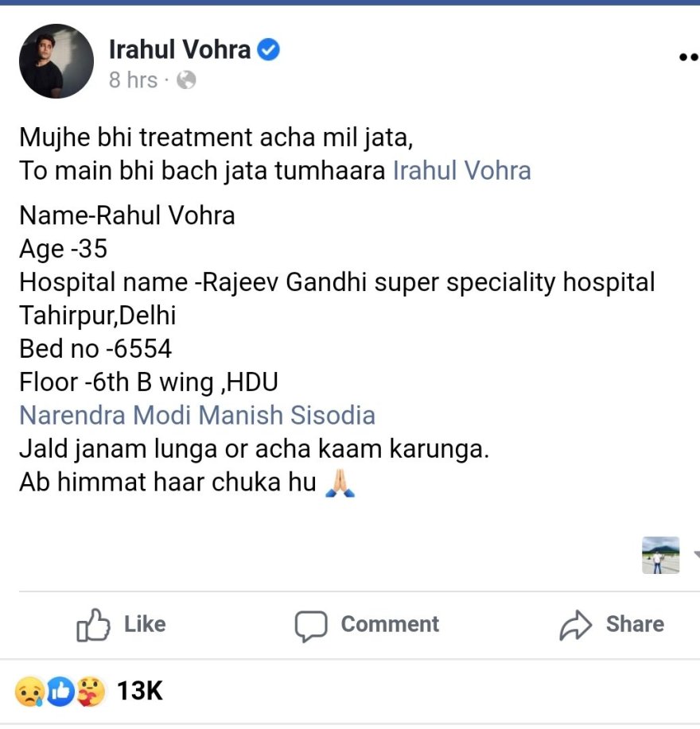This screenshot has width=700, height=729.
Task: Select the crying reaction emoji
Action: (29, 691)
